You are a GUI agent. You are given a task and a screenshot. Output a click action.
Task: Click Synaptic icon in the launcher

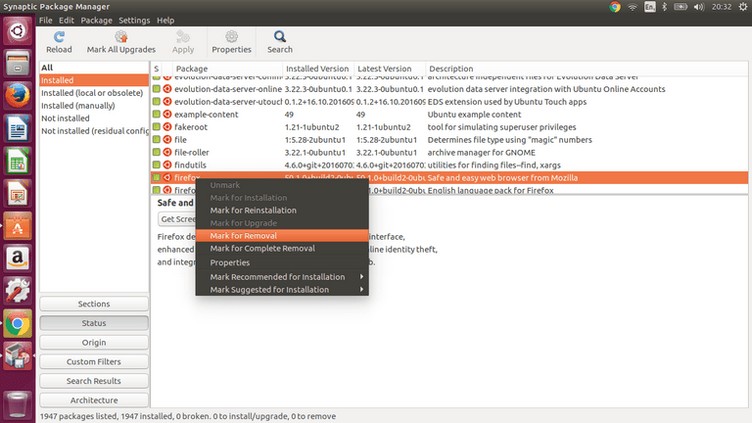pyautogui.click(x=18, y=356)
